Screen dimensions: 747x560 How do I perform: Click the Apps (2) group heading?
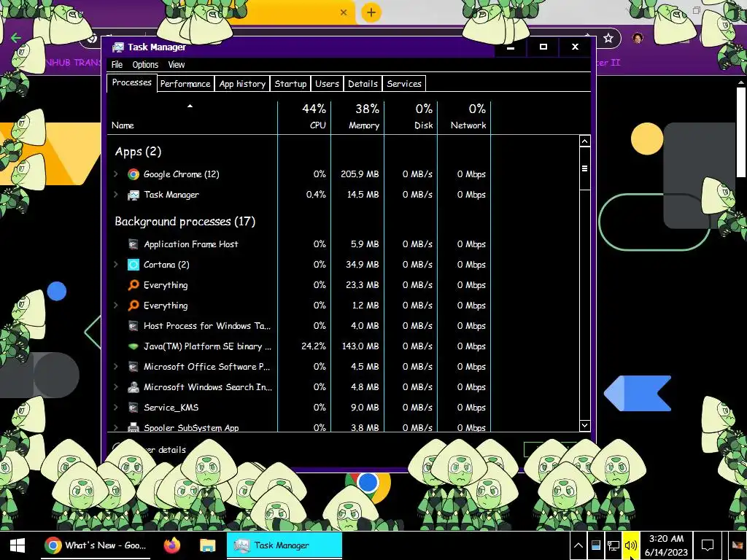pos(138,152)
